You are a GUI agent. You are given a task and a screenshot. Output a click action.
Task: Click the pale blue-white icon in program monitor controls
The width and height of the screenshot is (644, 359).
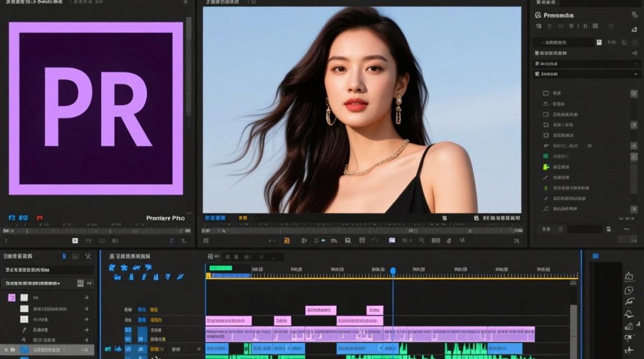[392, 240]
